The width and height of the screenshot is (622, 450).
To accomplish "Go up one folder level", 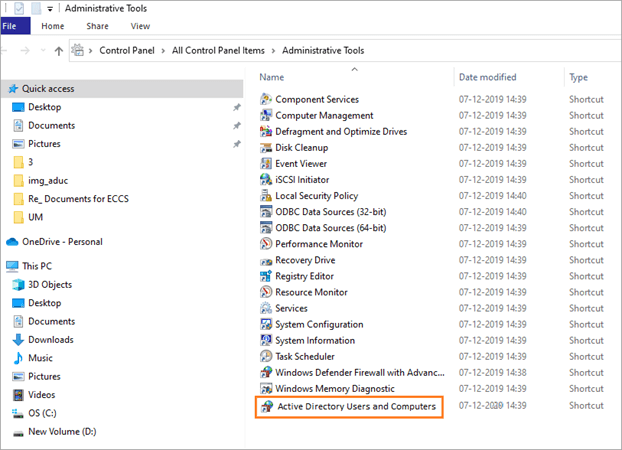I will (59, 51).
